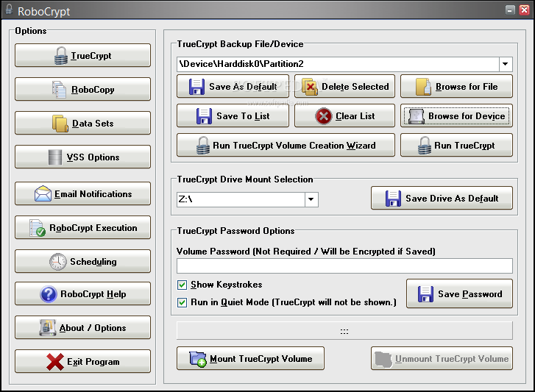
Task: Open the TrueCrypt options section
Action: (x=82, y=55)
